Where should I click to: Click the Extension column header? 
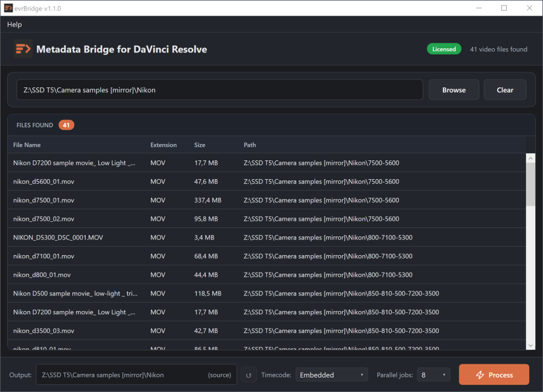163,145
